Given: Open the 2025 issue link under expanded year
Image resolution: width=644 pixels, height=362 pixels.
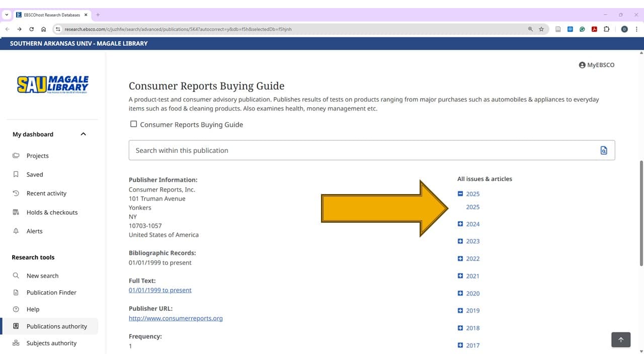Looking at the screenshot, I should [473, 207].
